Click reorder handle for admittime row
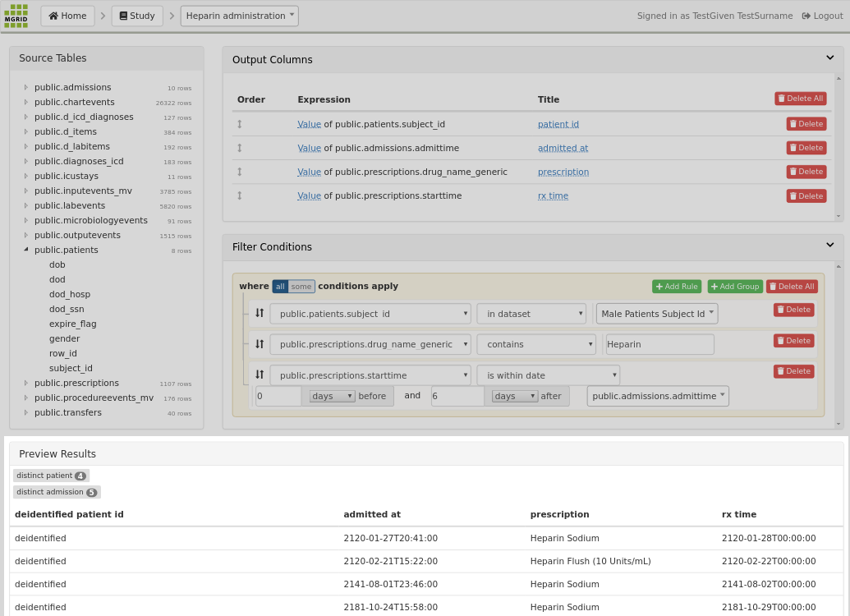The width and height of the screenshot is (850, 616). click(x=240, y=148)
